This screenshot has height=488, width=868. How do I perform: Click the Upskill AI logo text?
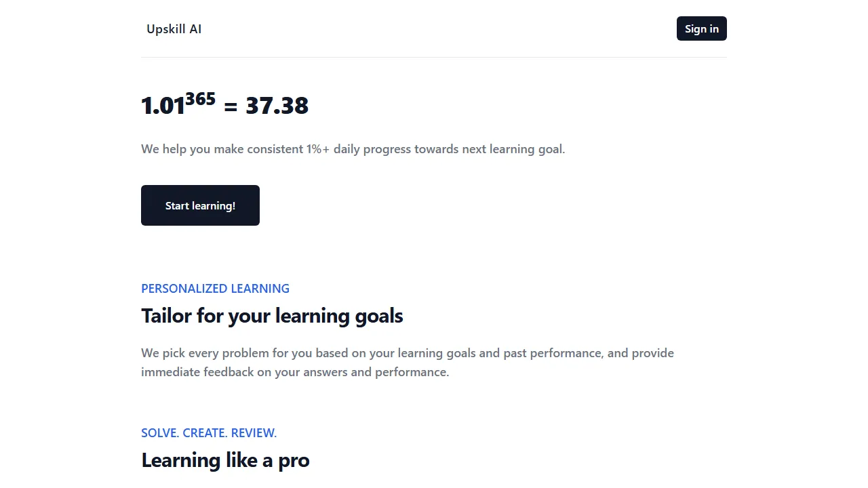174,28
